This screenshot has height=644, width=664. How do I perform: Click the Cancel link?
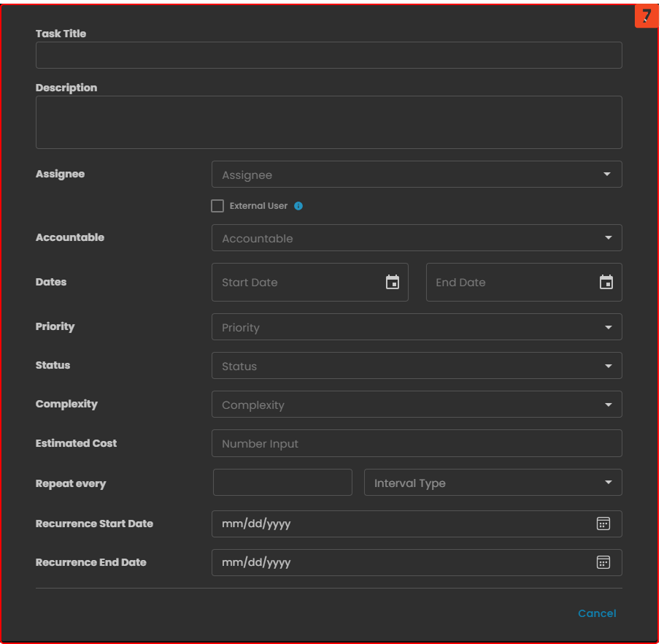pyautogui.click(x=597, y=613)
